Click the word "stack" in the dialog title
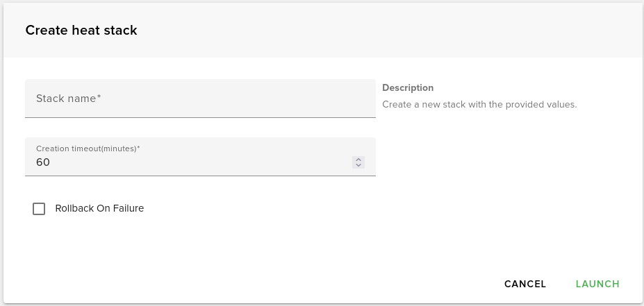The width and height of the screenshot is (644, 306). coord(122,31)
